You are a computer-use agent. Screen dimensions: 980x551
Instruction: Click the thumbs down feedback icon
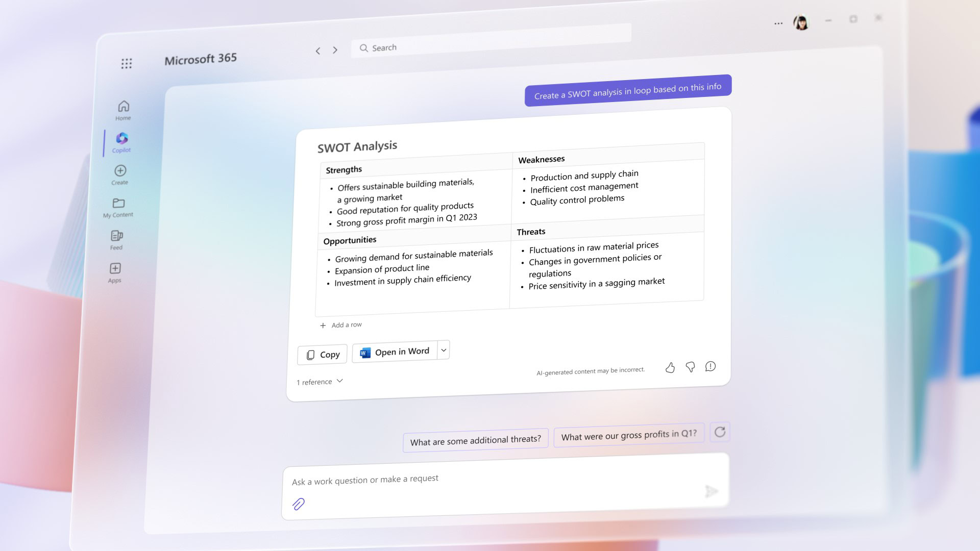point(690,366)
